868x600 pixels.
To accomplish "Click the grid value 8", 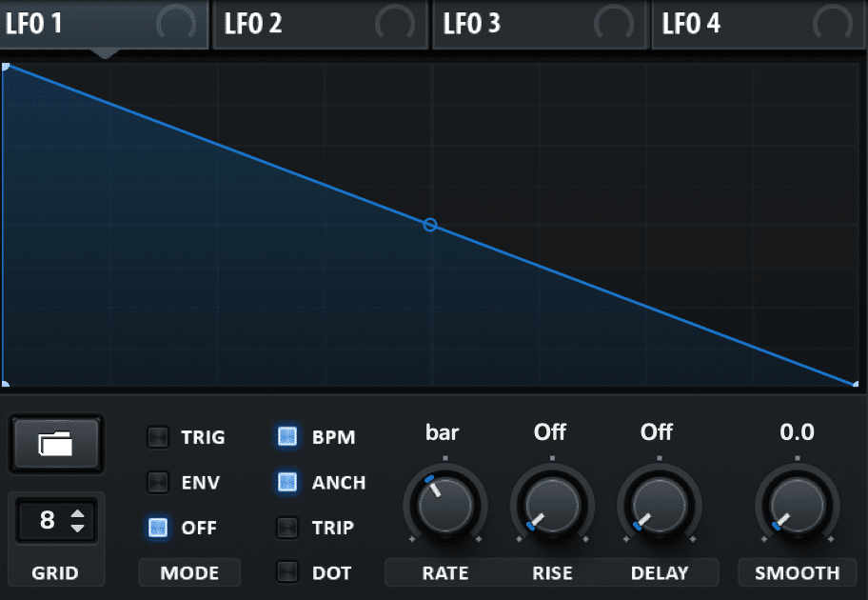I will coord(47,520).
